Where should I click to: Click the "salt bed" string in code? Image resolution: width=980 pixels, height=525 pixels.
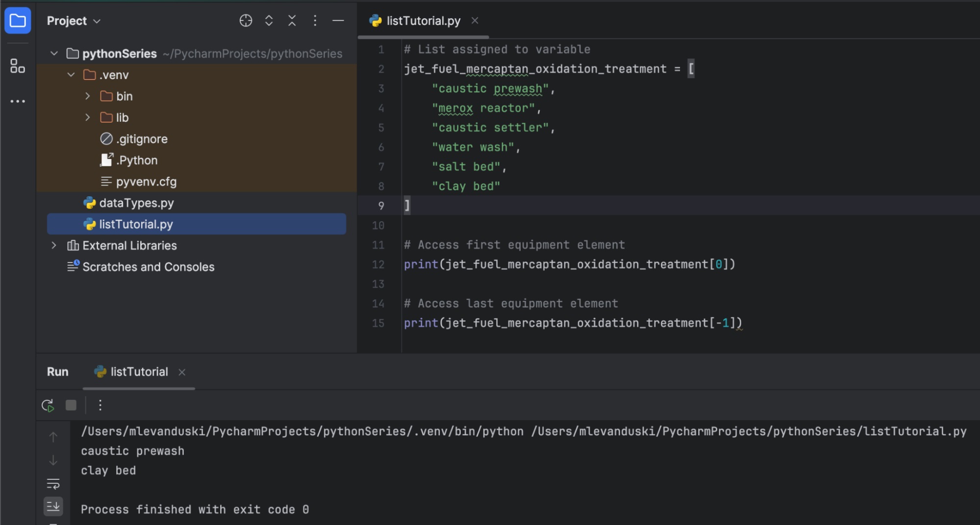coord(466,167)
